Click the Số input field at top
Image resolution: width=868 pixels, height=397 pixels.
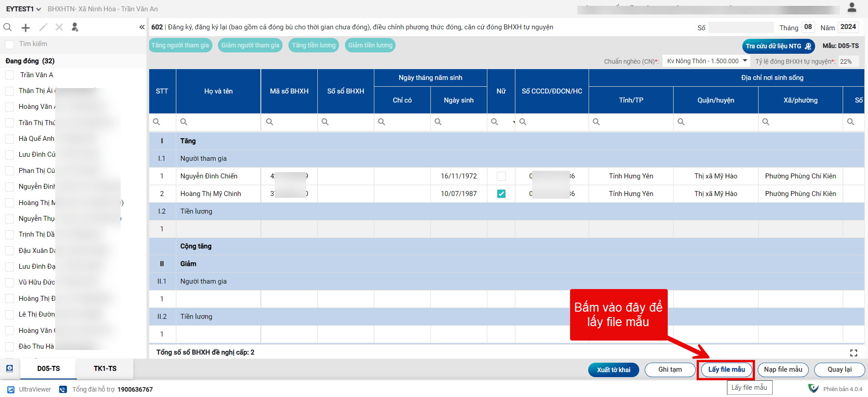pos(741,28)
